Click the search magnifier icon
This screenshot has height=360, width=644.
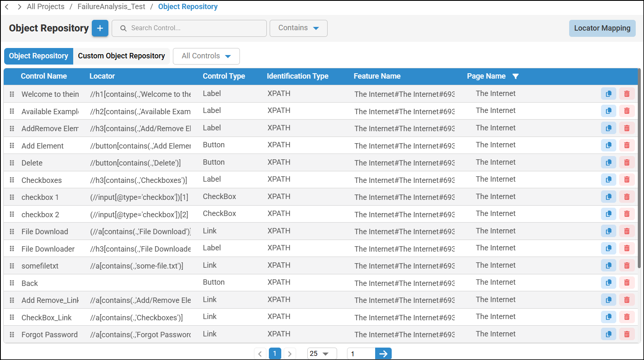[x=123, y=28]
